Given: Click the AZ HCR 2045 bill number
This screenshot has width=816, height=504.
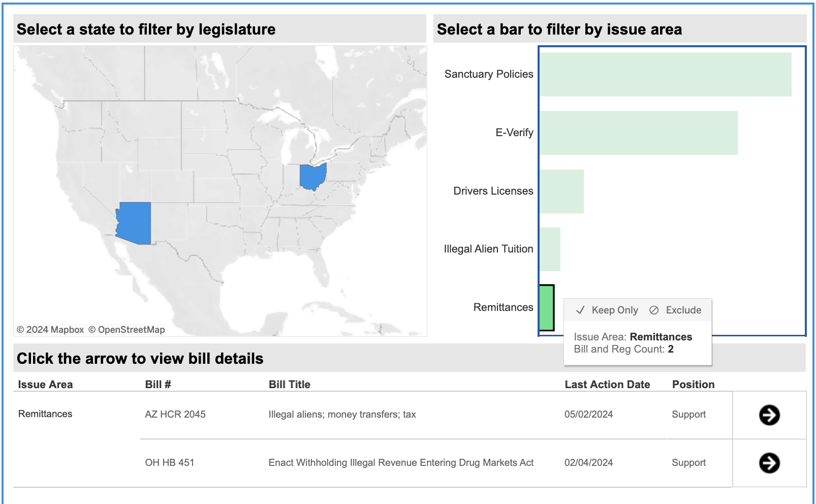Looking at the screenshot, I should (175, 415).
